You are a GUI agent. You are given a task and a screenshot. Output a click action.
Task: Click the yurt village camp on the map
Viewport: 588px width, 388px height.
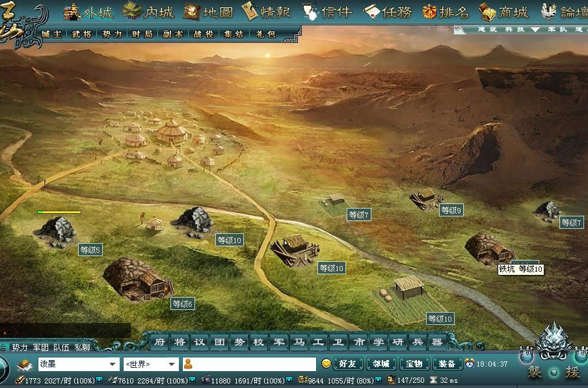click(172, 139)
